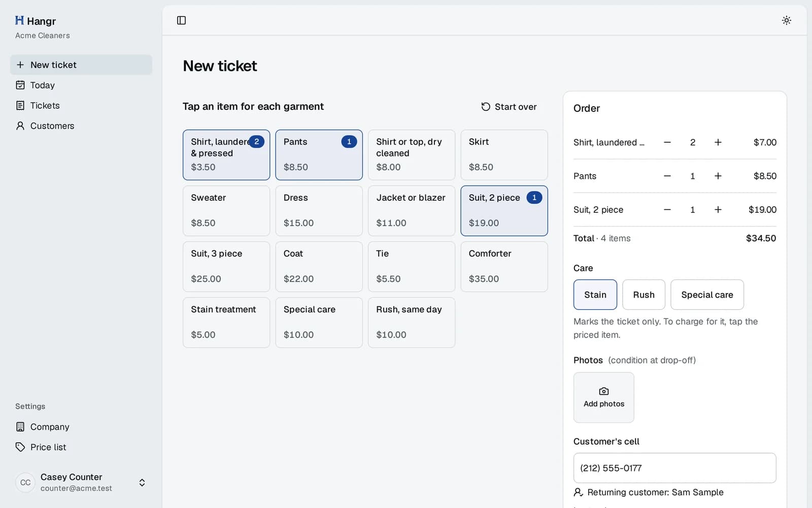Add a Shirt, laundered & pressed item
The width and height of the screenshot is (812, 508).
tap(226, 155)
